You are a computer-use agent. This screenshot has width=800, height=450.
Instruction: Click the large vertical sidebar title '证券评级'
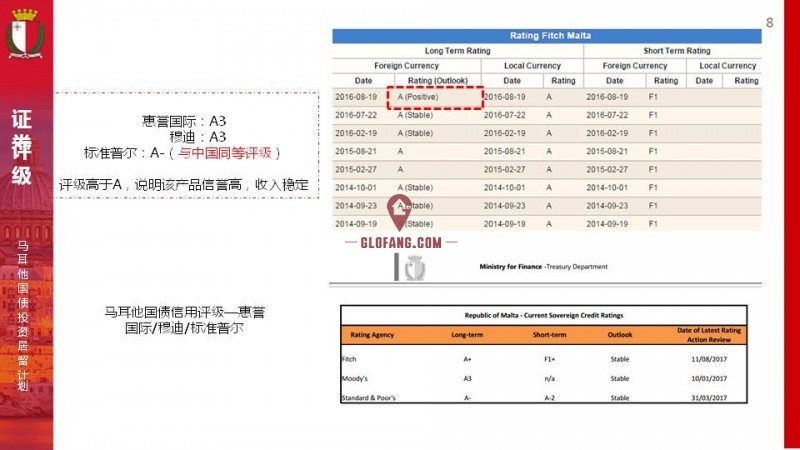pos(21,147)
